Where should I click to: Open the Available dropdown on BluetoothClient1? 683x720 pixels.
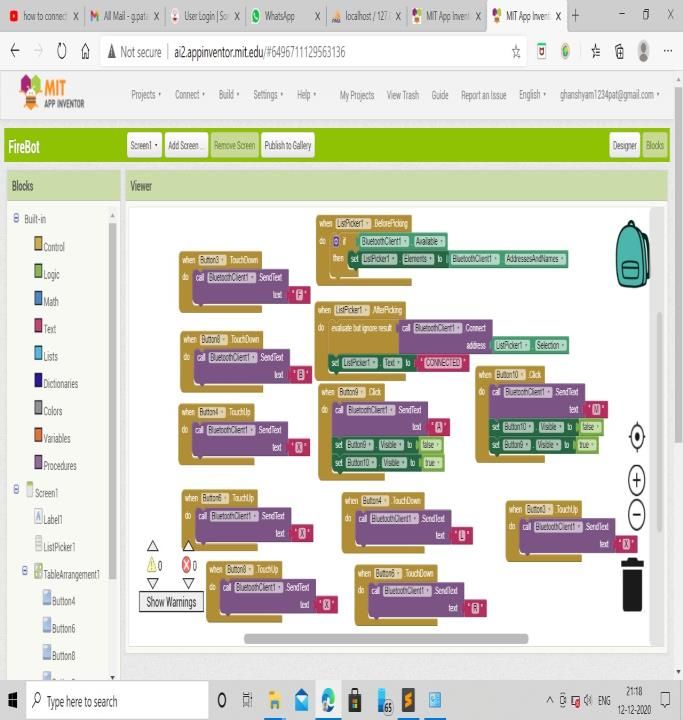pos(429,241)
